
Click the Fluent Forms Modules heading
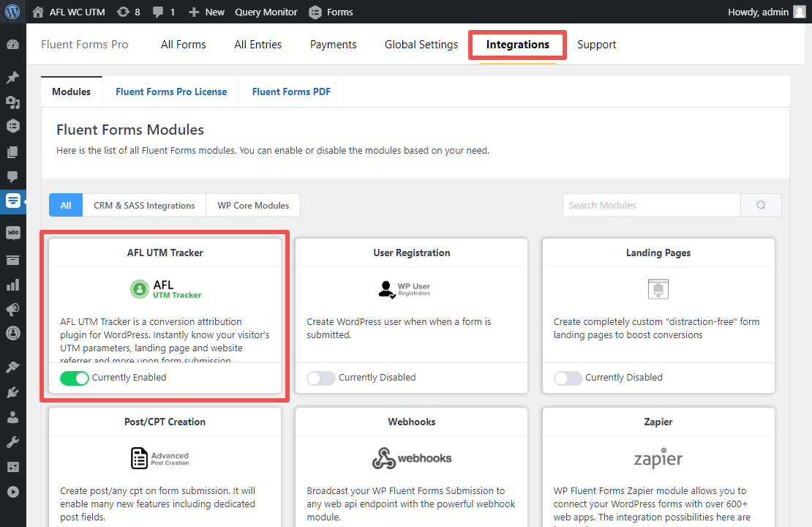coord(130,130)
